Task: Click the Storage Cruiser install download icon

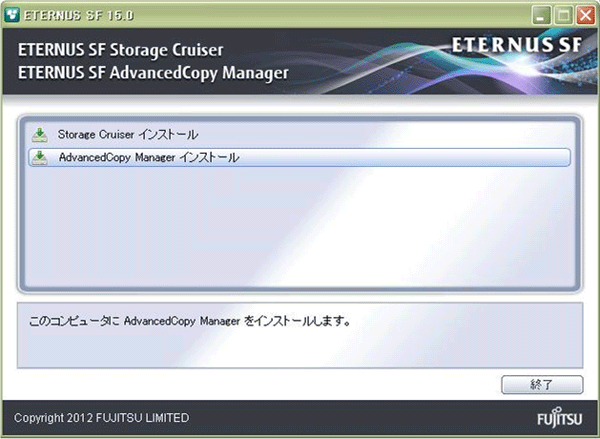Action: [x=40, y=135]
